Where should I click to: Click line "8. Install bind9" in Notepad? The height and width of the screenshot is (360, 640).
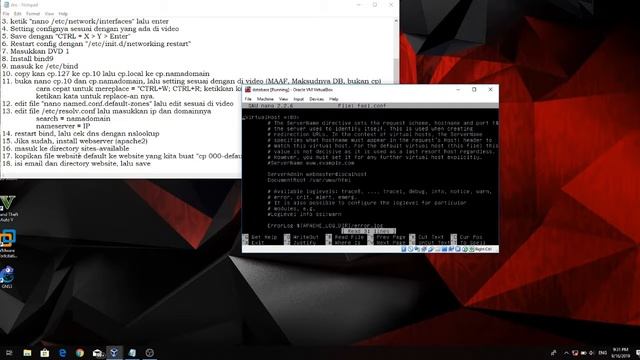point(27,58)
